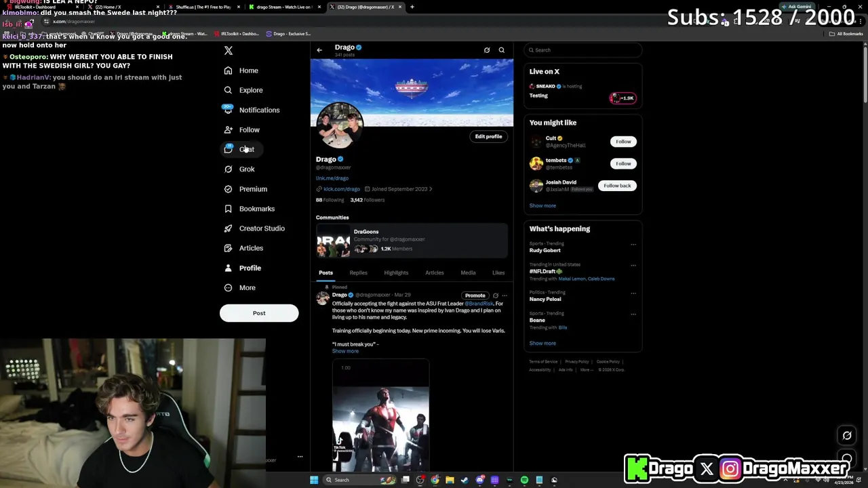Open the Follow people icon in sidebar
This screenshot has height=488, width=868.
[x=228, y=129]
